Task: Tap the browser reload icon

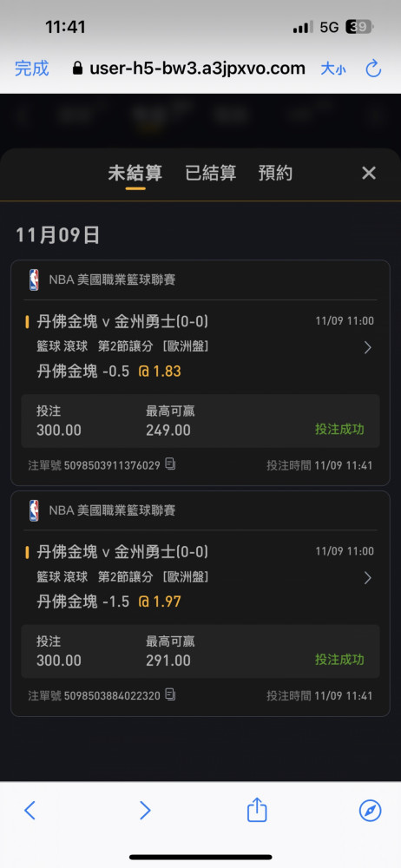Action: (x=374, y=69)
